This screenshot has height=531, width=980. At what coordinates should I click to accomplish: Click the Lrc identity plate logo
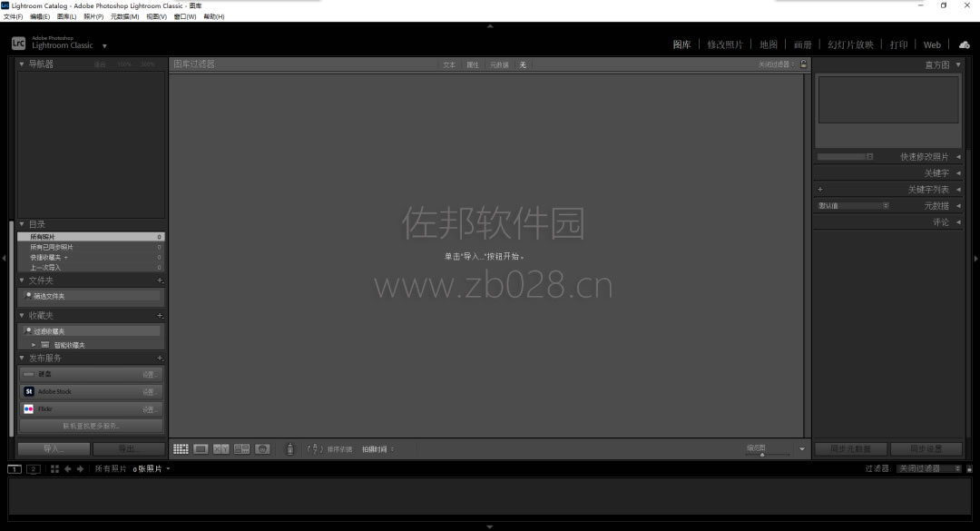[x=19, y=44]
